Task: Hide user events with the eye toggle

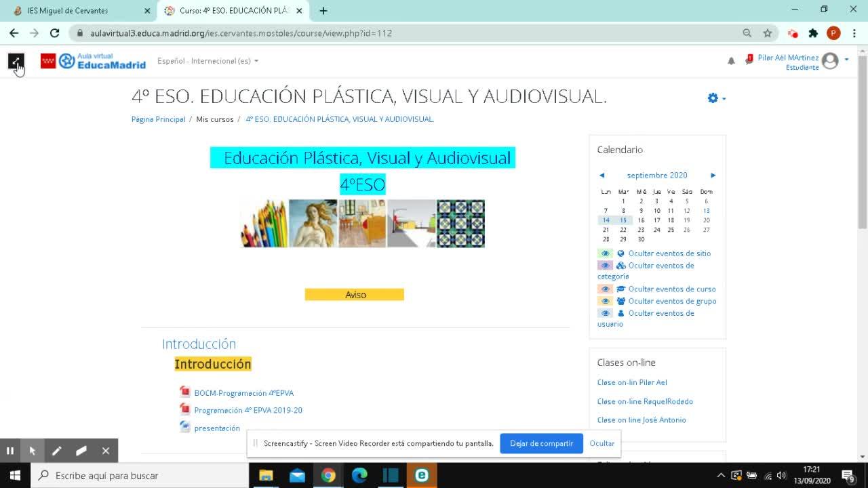Action: coord(606,313)
